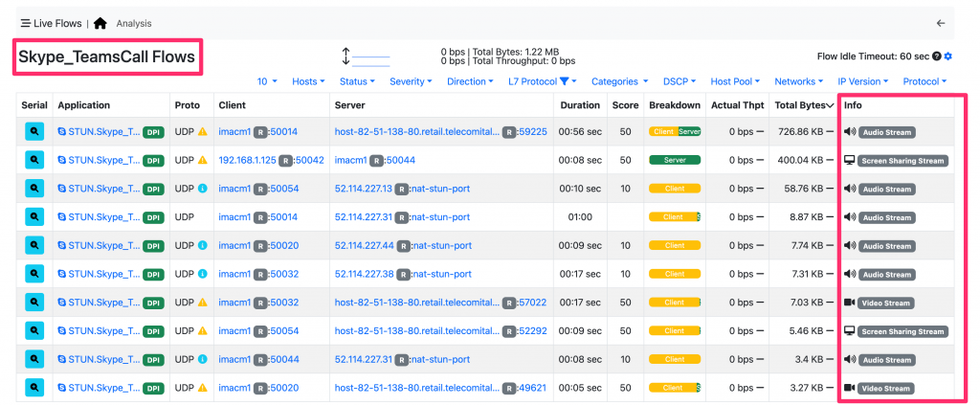Open Analysis breadcrumb link

tap(134, 24)
